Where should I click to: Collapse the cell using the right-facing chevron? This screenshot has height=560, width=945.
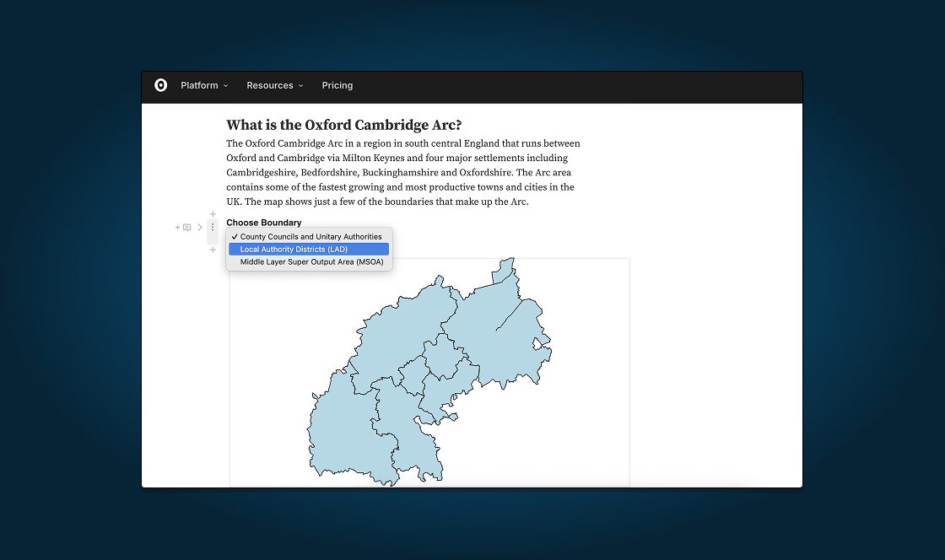point(200,227)
